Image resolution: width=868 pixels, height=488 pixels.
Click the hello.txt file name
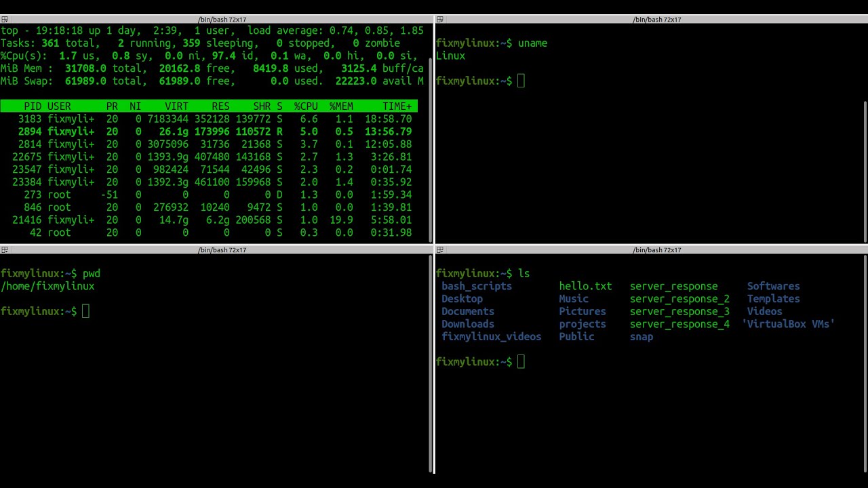(x=585, y=287)
